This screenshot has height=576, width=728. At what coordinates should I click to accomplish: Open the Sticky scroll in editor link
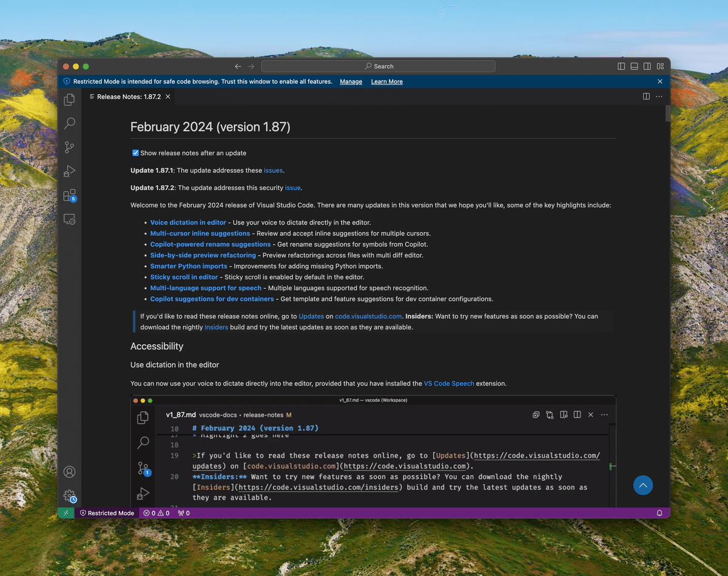(x=184, y=277)
